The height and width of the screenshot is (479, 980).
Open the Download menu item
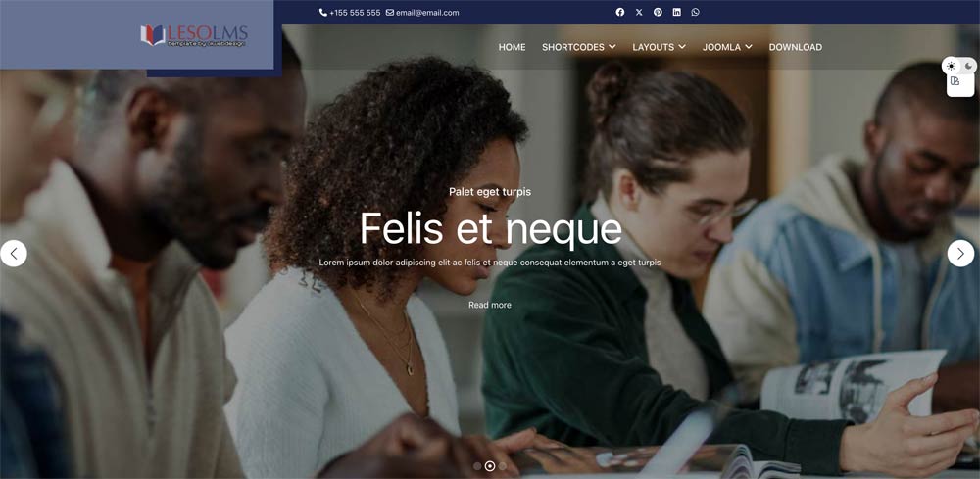(x=795, y=47)
